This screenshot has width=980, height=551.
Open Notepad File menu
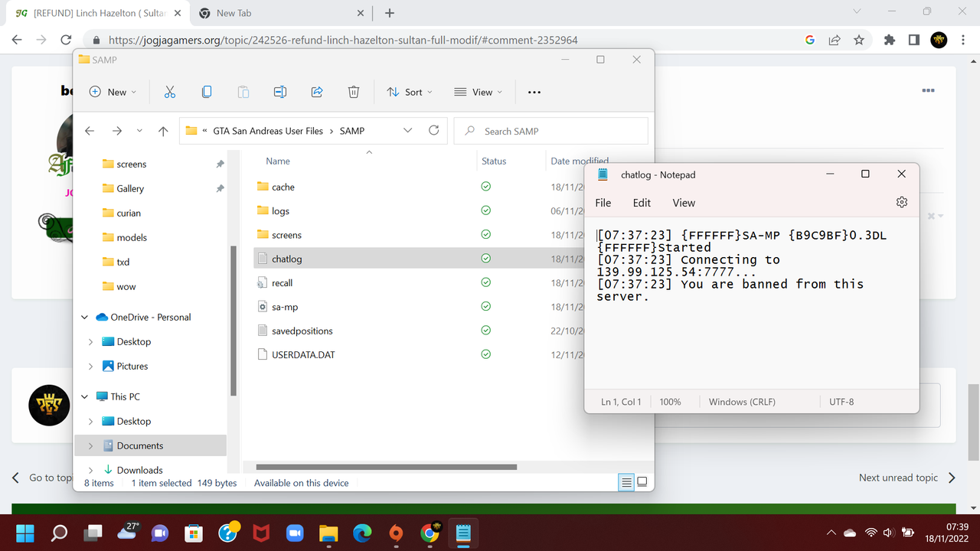pyautogui.click(x=603, y=203)
